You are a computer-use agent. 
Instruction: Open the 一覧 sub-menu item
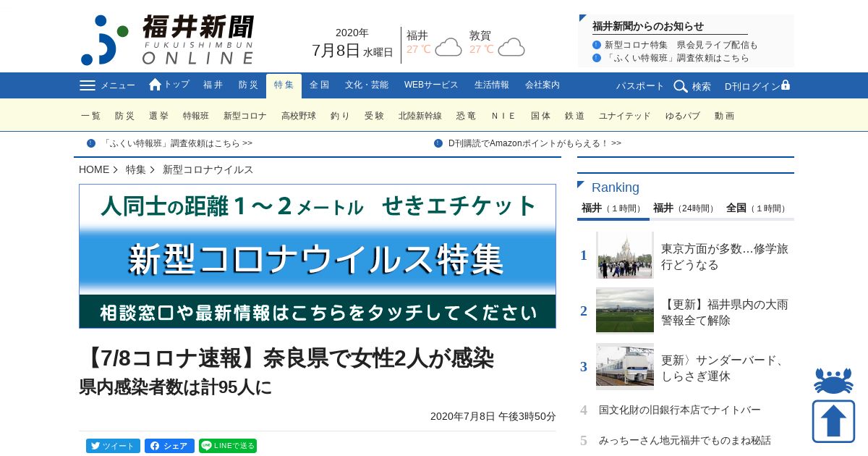coord(91,116)
